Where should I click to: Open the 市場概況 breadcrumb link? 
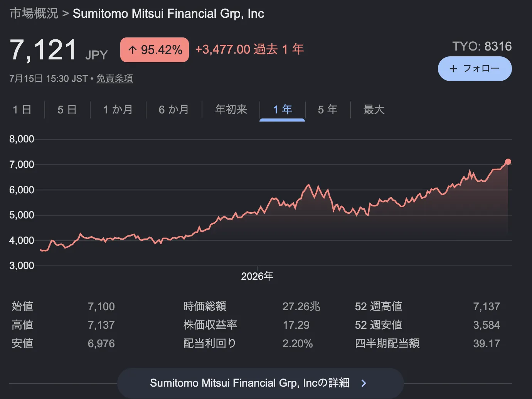coord(34,14)
